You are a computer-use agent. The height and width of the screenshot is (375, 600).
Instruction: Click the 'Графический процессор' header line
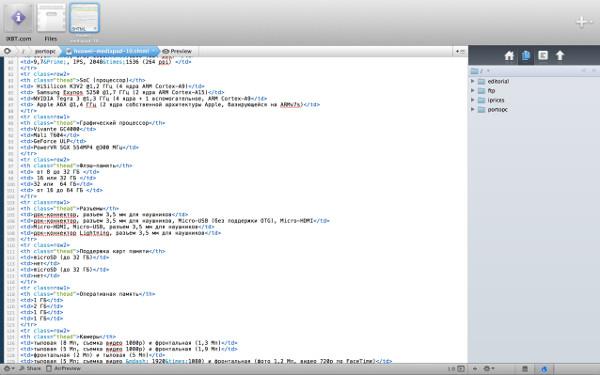pyautogui.click(x=93, y=123)
